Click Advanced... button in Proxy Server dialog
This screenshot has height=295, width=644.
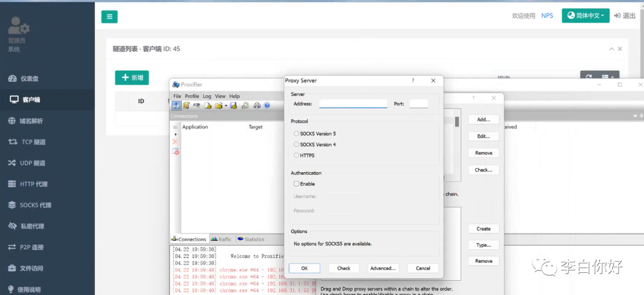[383, 268]
